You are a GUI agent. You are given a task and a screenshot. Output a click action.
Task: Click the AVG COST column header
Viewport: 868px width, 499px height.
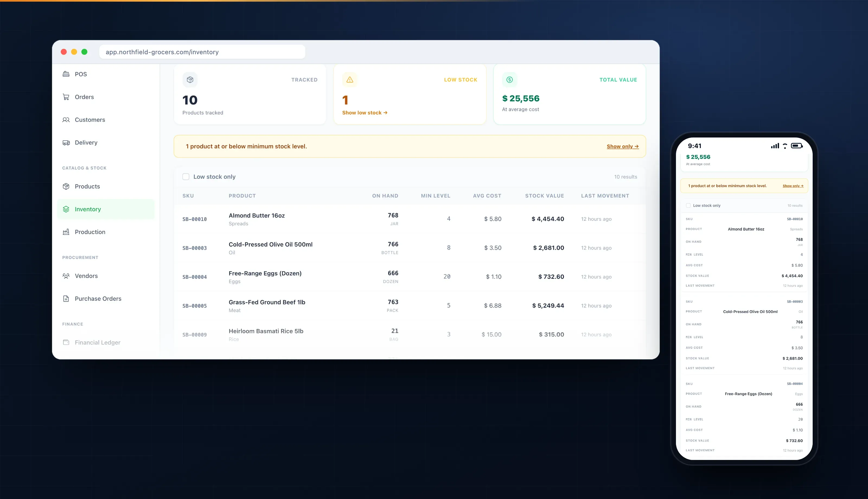[487, 196]
